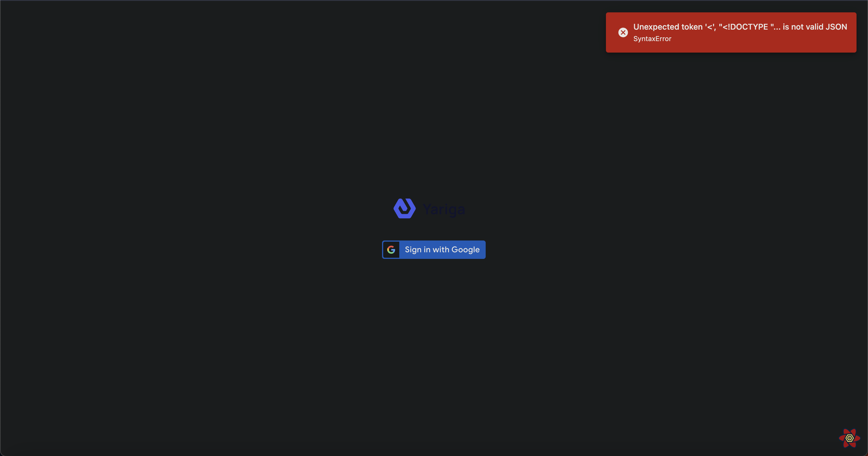Image resolution: width=868 pixels, height=456 pixels.
Task: Click the "SyntaxError" label in the red toast
Action: [x=653, y=39]
